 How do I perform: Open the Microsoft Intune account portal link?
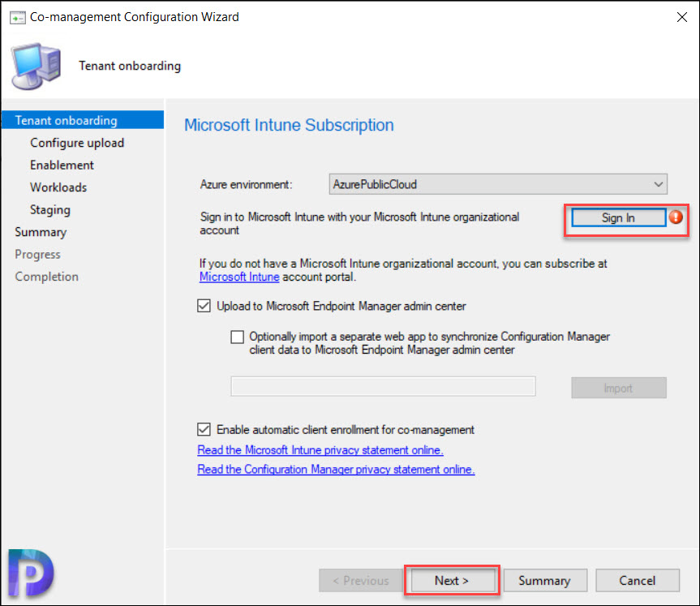click(x=239, y=277)
